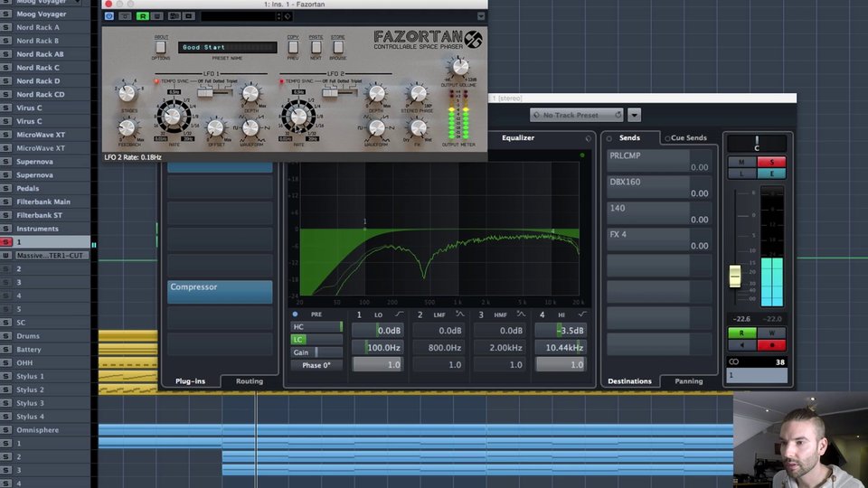Enable Read automation in plugin header
This screenshot has width=868, height=488.
pyautogui.click(x=143, y=16)
